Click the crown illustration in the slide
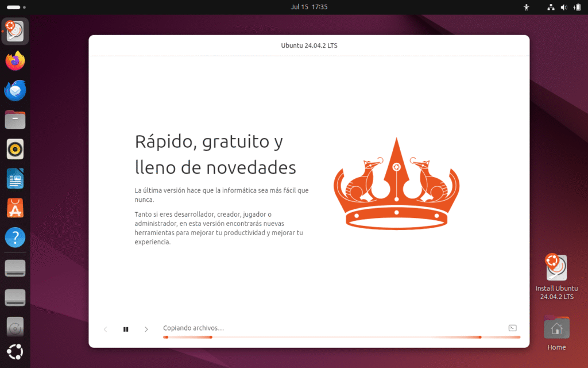Viewport: 588px width, 368px height. tap(396, 183)
